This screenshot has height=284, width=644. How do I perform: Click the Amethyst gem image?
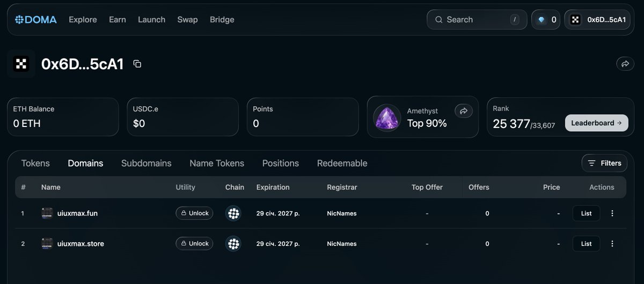[387, 117]
